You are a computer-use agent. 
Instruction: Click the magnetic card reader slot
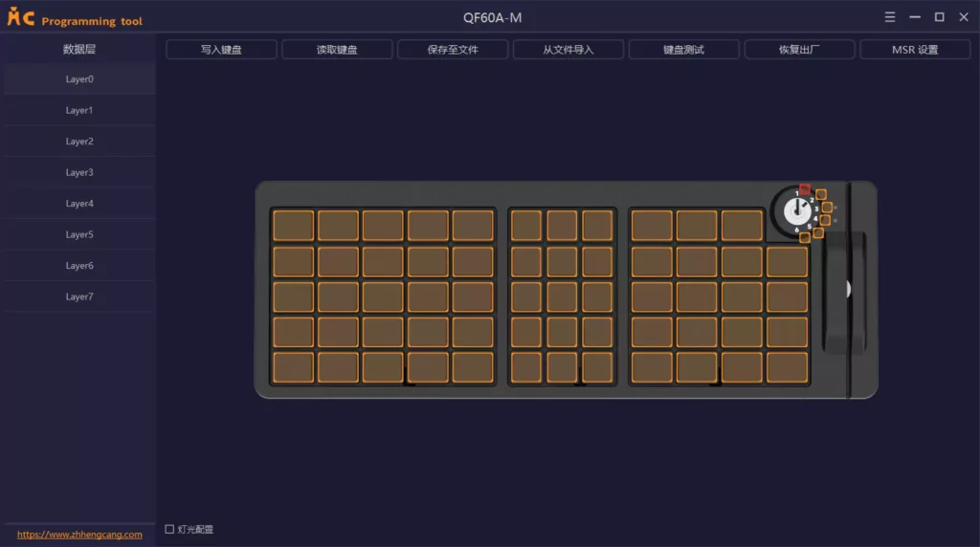[848, 291]
